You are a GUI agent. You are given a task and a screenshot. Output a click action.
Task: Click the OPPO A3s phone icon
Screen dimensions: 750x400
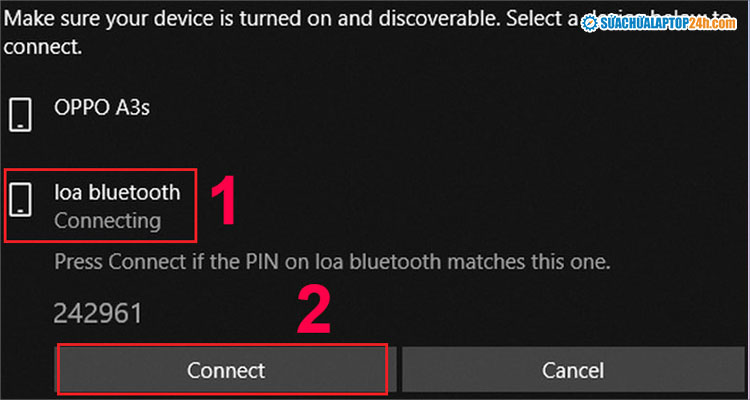pos(20,116)
